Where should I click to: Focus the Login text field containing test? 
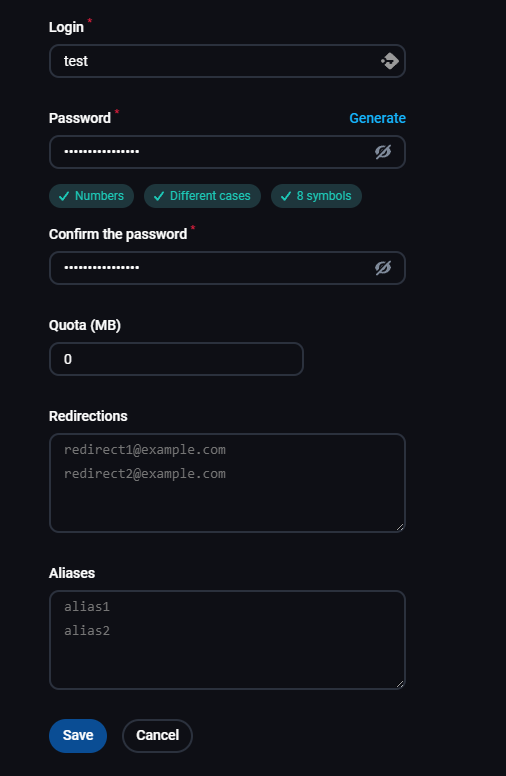[x=227, y=61]
